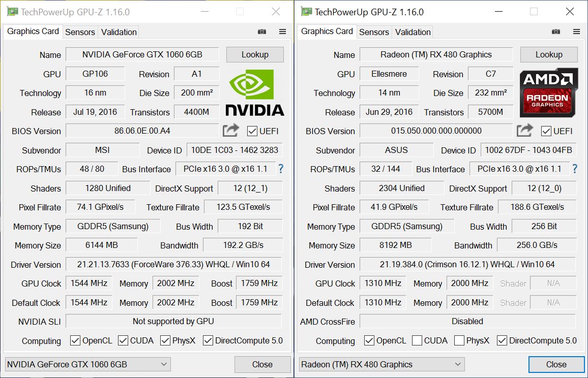Image resolution: width=588 pixels, height=378 pixels.
Task: Click the screenshot camera icon in the NVIDIA window
Action: 262,32
